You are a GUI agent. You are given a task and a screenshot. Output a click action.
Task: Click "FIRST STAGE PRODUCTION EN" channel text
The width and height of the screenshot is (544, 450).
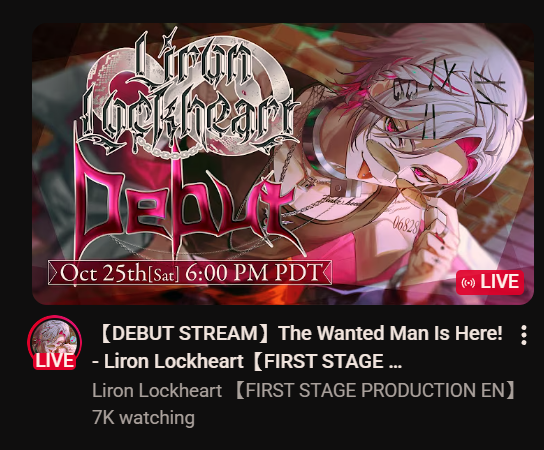pos(375,390)
